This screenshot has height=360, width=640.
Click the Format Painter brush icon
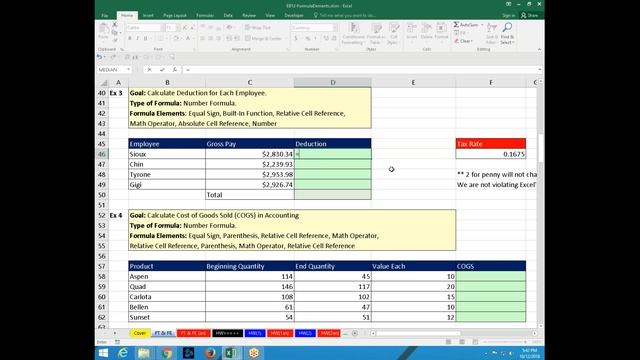point(115,40)
